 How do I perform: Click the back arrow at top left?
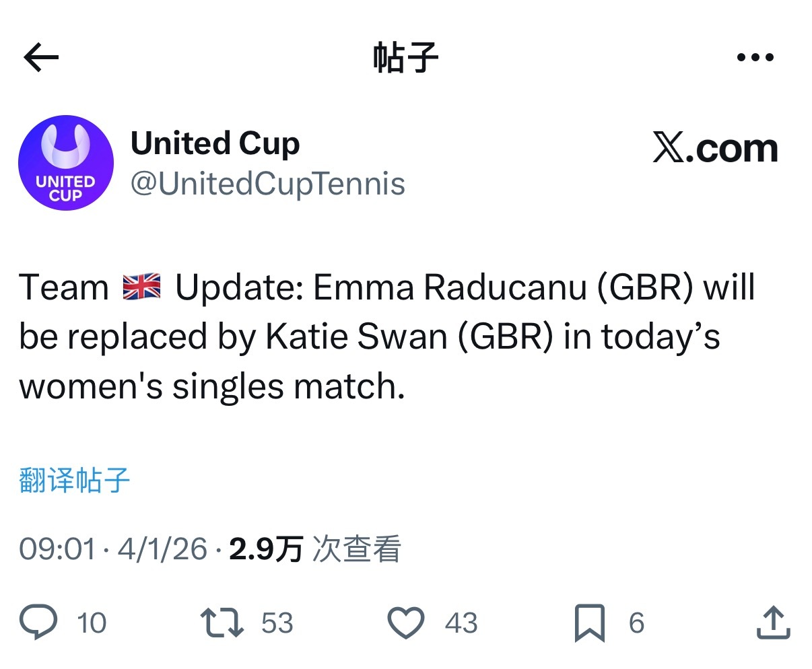pyautogui.click(x=40, y=57)
